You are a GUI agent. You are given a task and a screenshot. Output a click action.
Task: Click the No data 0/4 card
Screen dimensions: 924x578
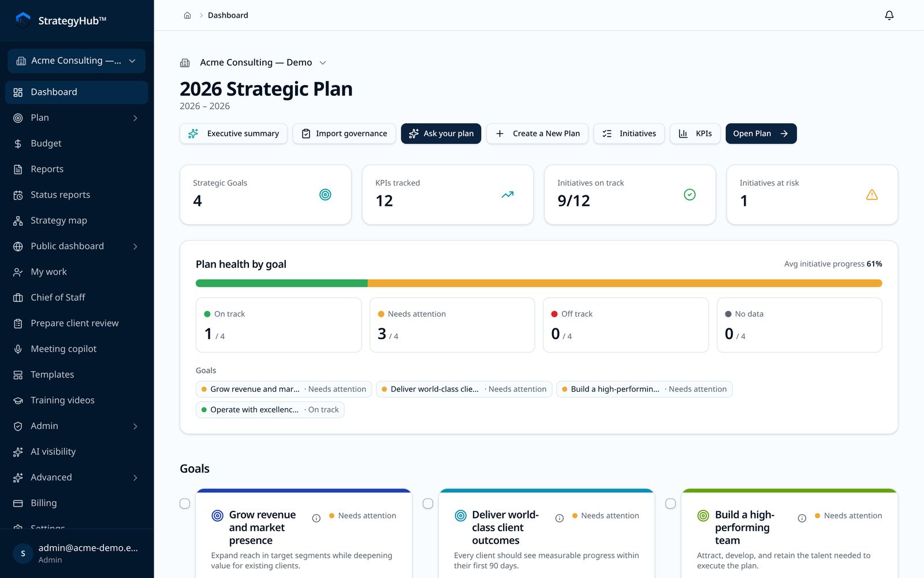point(799,325)
